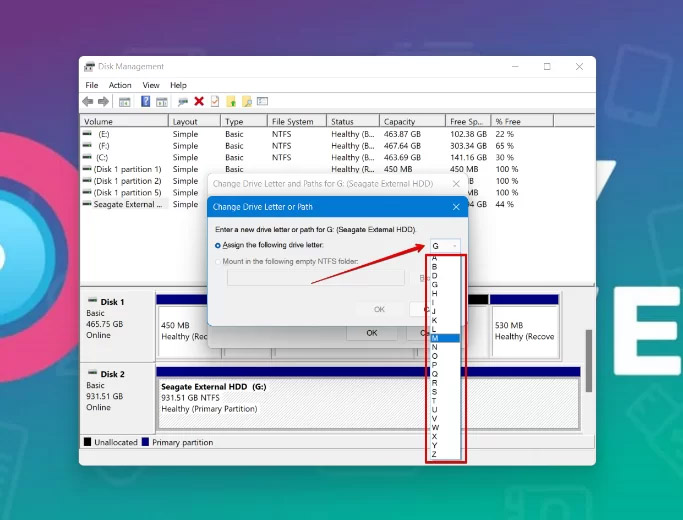Click the drive icon of Disk 1 partition 2 row
The image size is (683, 520).
(x=87, y=181)
